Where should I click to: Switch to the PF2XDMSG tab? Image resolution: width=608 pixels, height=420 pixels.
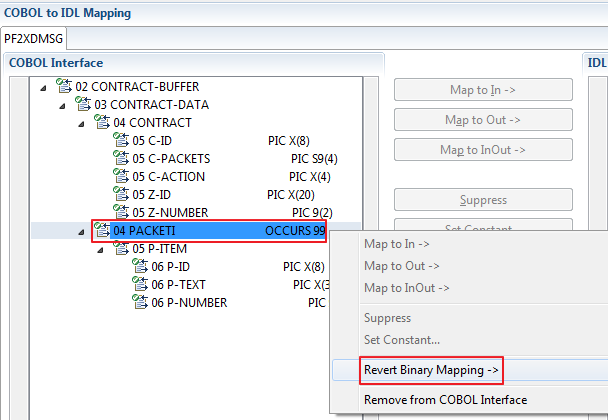(x=33, y=38)
